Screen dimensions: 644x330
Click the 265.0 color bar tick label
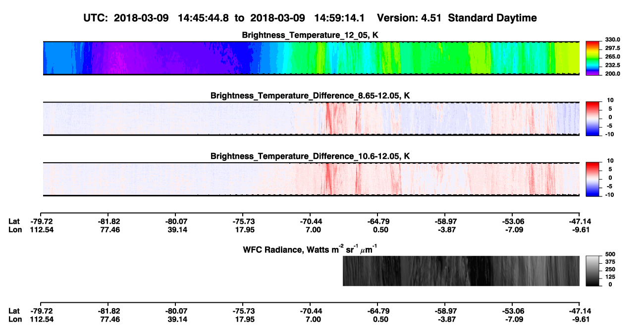click(613, 56)
